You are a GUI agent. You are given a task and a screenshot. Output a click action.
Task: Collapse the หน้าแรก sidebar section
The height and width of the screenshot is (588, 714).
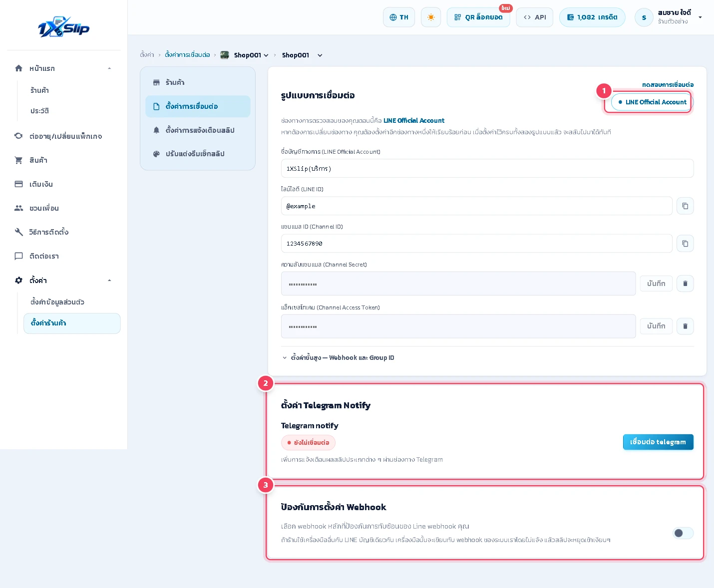[109, 68]
